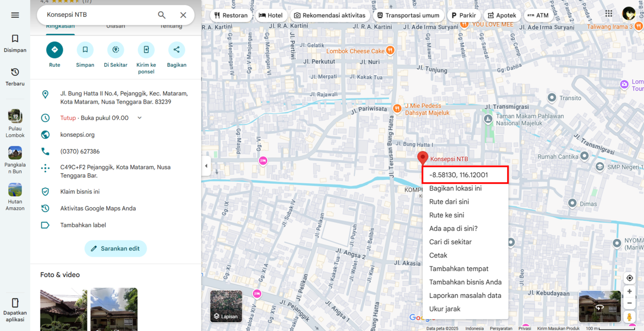The width and height of the screenshot is (644, 331).
Task: Click the Sarankan edit button
Action: [116, 248]
